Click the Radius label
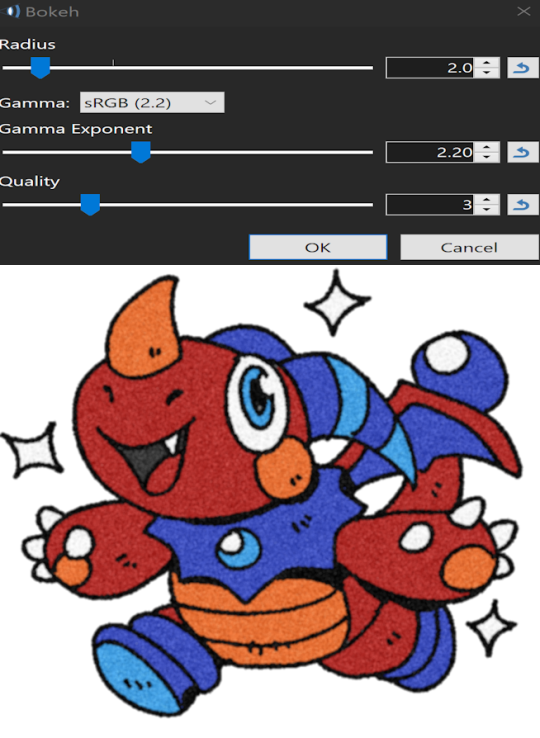The image size is (540, 738). tap(28, 44)
